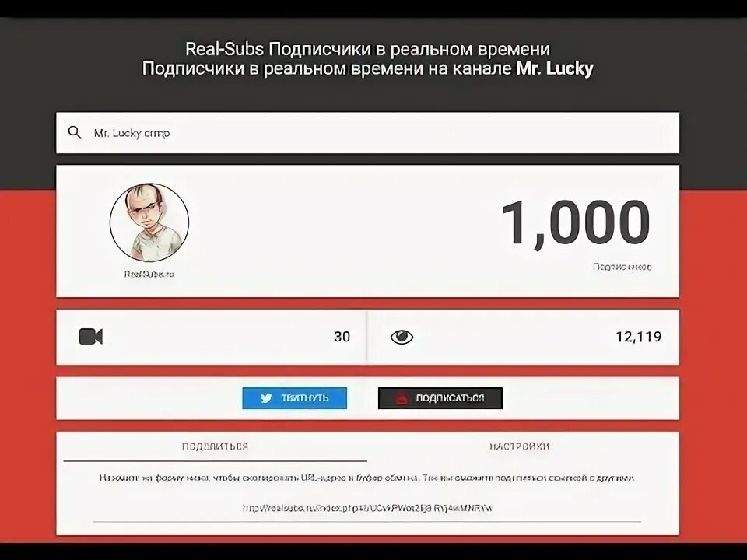Click the RealSubs.ru label under the avatar
Image resolution: width=747 pixels, height=560 pixels.
pyautogui.click(x=149, y=274)
